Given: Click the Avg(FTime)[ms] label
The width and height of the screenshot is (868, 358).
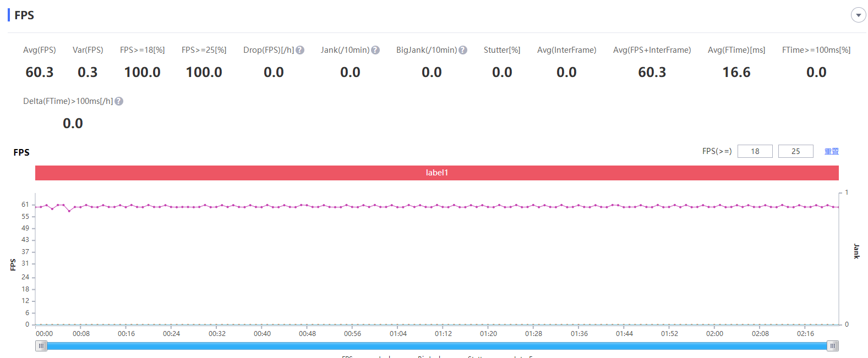Looking at the screenshot, I should click(x=736, y=50).
